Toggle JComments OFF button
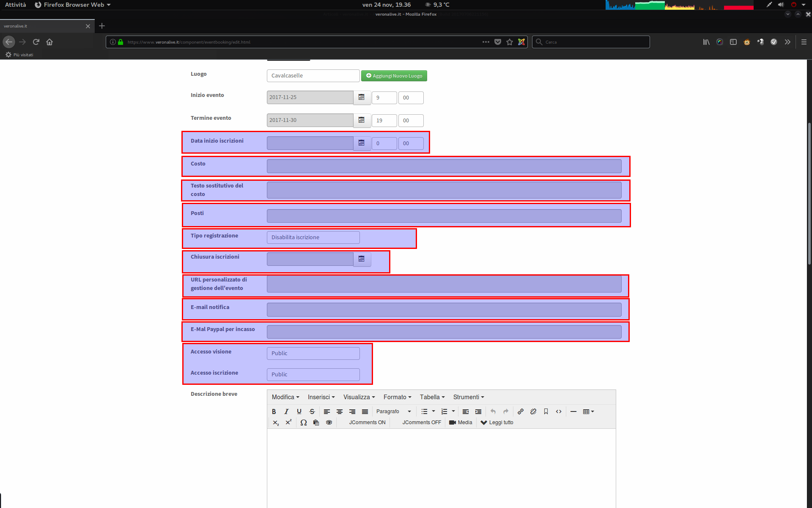Viewport: 812px width, 508px height. coord(421,422)
